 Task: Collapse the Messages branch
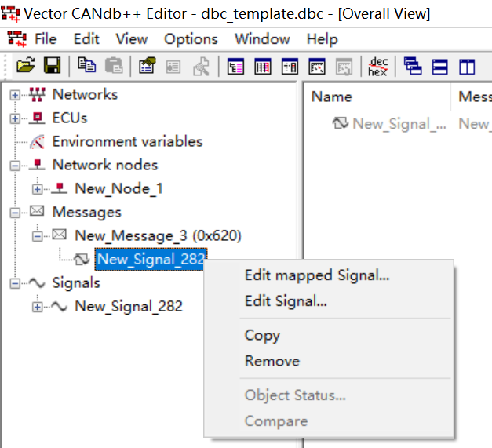coord(15,213)
